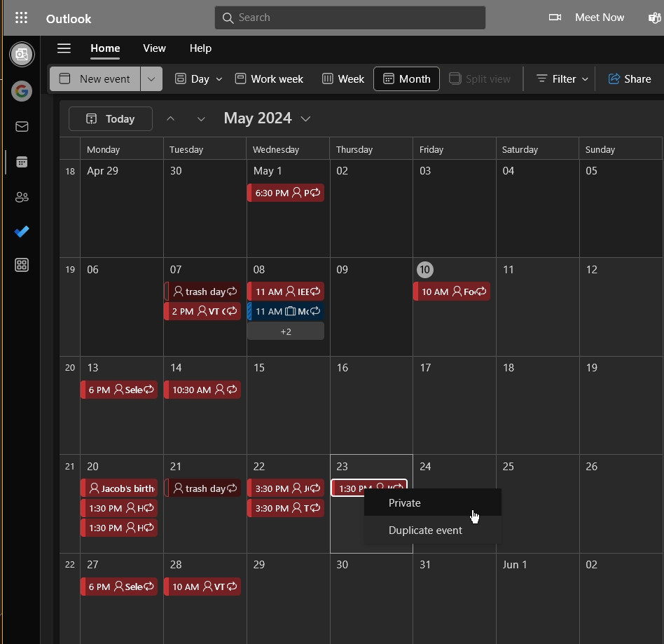Click the New event button
The height and width of the screenshot is (644, 664).
click(x=95, y=78)
